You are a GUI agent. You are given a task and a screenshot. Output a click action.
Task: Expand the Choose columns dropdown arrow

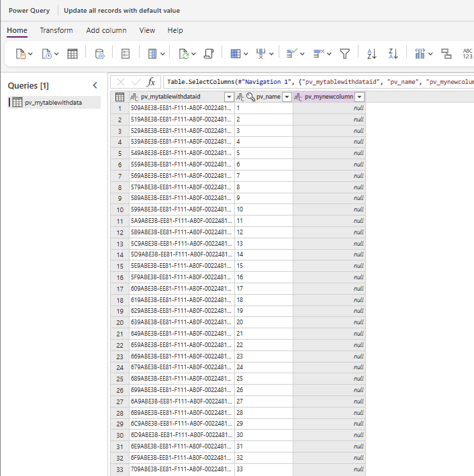246,54
